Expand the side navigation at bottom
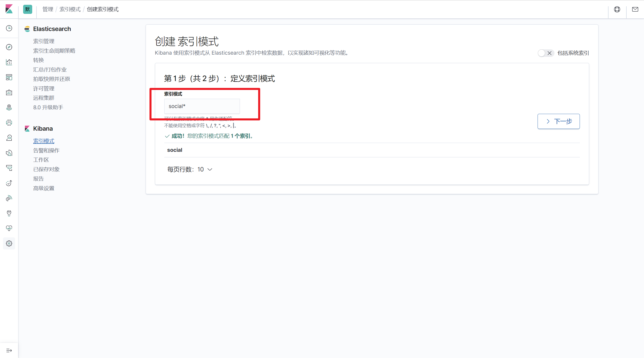The height and width of the screenshot is (358, 644). tap(9, 350)
